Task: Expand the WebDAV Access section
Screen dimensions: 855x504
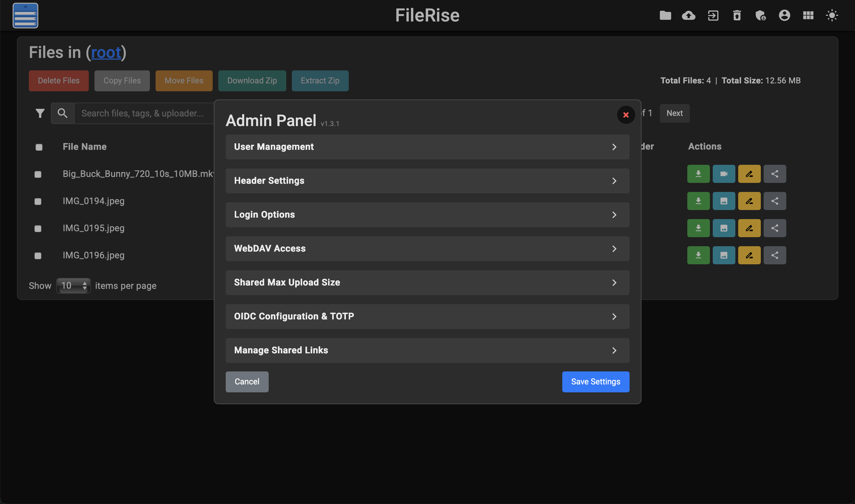Action: pyautogui.click(x=427, y=249)
